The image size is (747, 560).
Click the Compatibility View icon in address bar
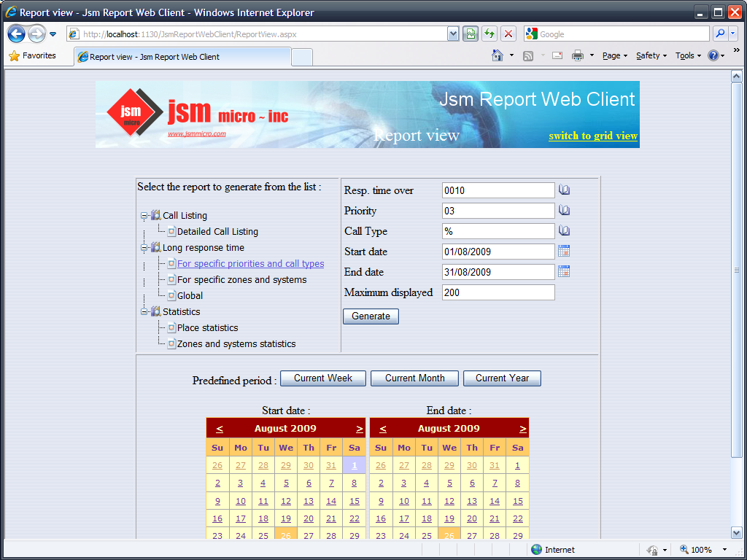(471, 34)
